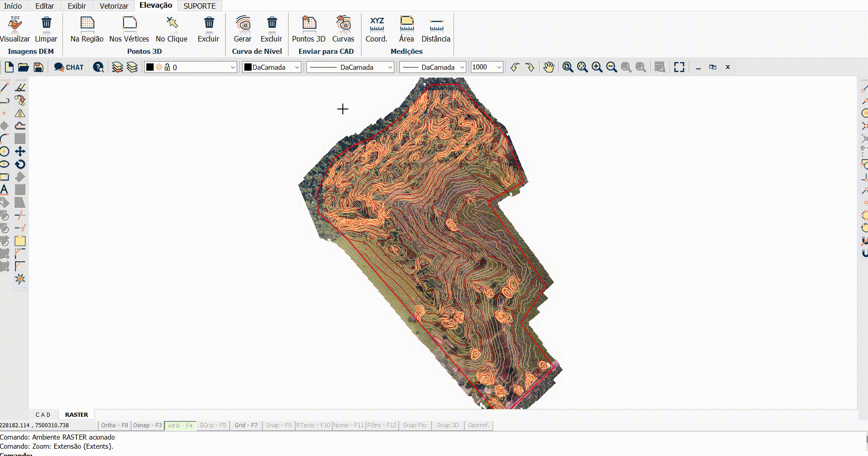Toggle Ortho - F8 mode
The image size is (868, 456).
[x=114, y=425]
